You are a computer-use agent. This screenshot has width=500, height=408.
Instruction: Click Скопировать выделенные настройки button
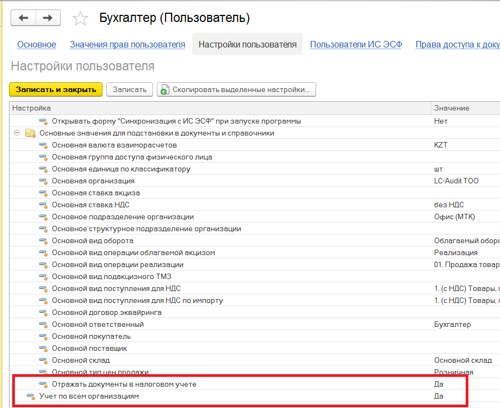[236, 90]
